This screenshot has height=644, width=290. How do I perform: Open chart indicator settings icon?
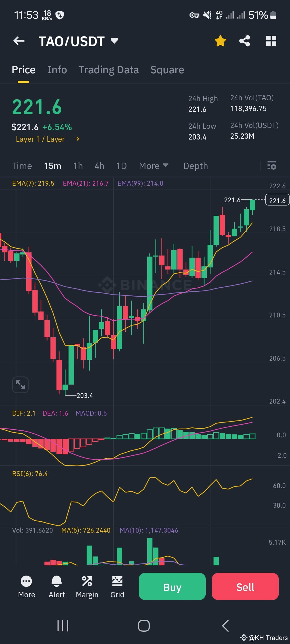tap(272, 166)
